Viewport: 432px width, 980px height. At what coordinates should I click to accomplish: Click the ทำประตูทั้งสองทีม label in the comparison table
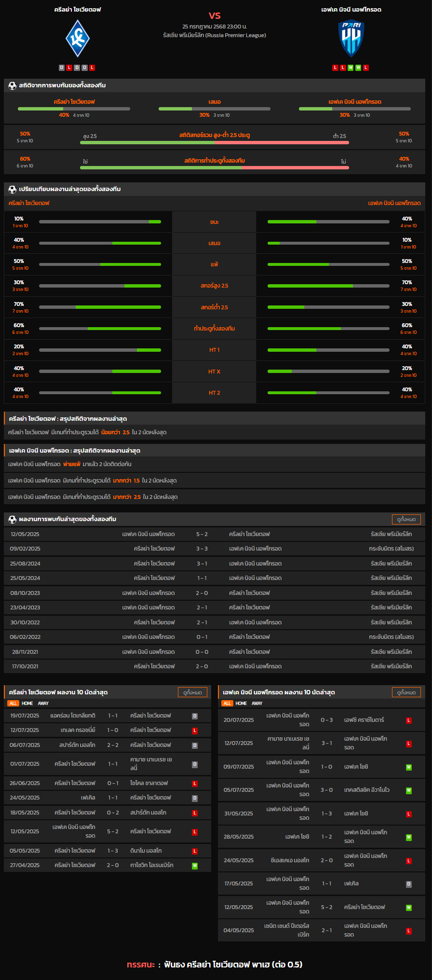(x=215, y=329)
